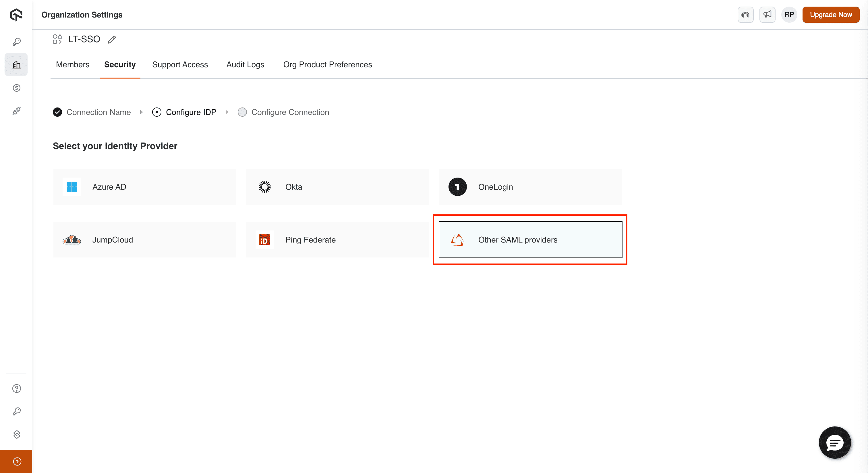Click the completed Connection Name step
This screenshot has width=868, height=473.
click(x=57, y=112)
